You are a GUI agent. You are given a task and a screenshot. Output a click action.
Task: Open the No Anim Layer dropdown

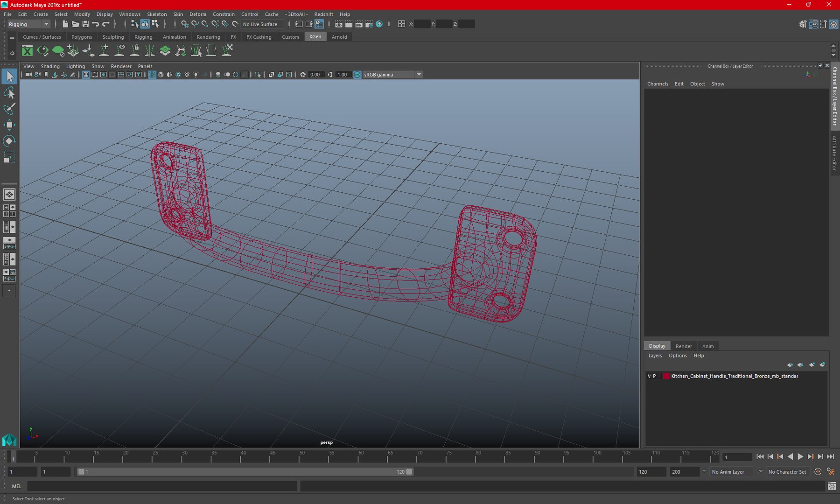click(x=733, y=472)
